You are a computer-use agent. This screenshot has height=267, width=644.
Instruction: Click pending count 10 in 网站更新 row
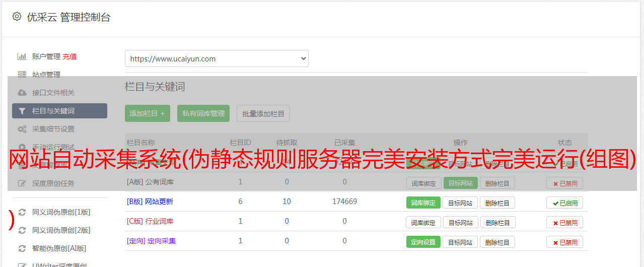pos(287,202)
